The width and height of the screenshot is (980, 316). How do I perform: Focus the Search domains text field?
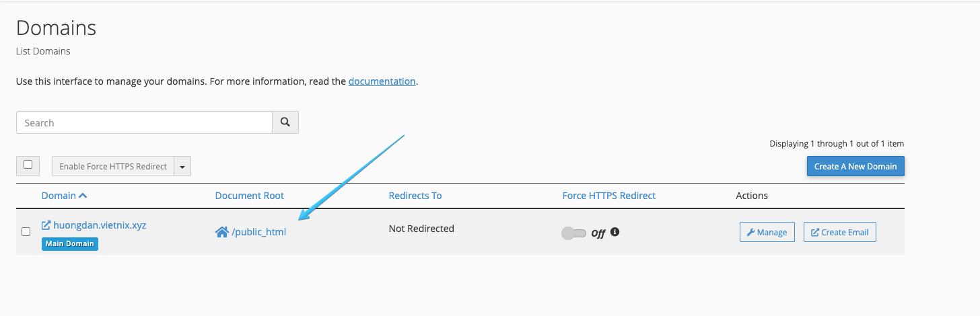coord(144,122)
